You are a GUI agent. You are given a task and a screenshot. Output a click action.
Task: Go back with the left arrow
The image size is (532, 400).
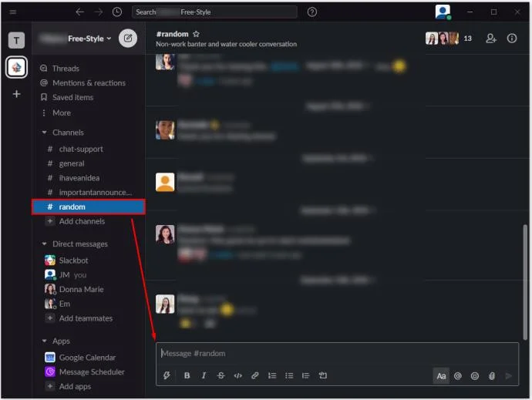point(79,12)
